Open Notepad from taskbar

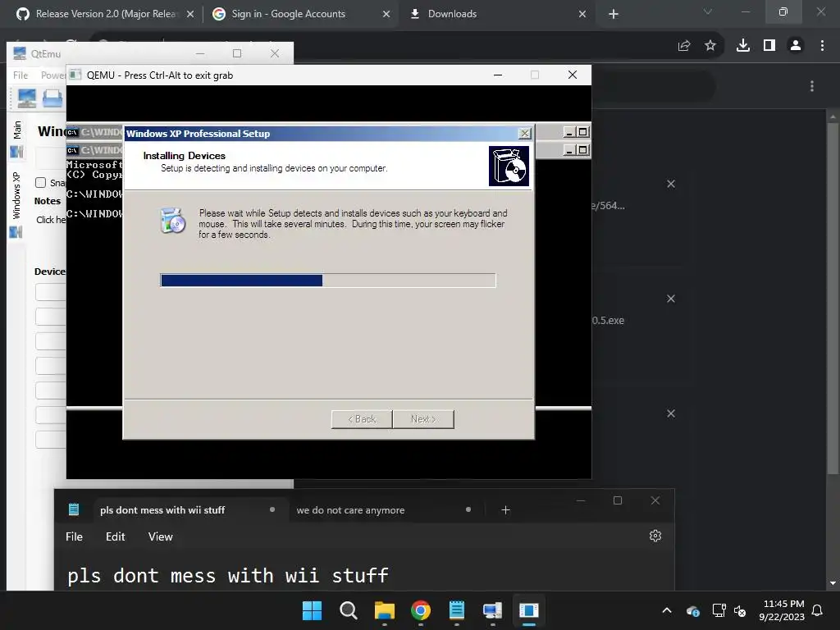point(456,610)
